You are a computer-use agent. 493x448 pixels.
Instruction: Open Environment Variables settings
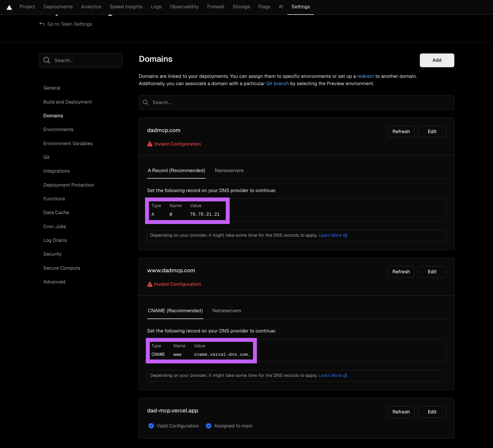tap(68, 144)
